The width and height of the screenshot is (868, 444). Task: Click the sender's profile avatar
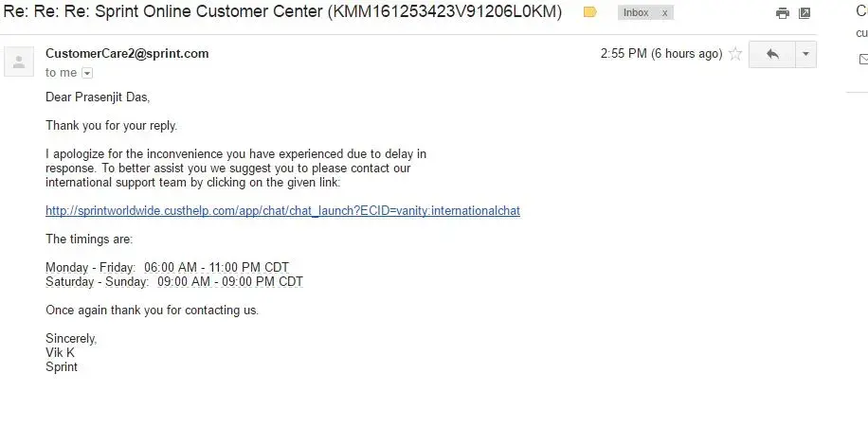[x=19, y=62]
